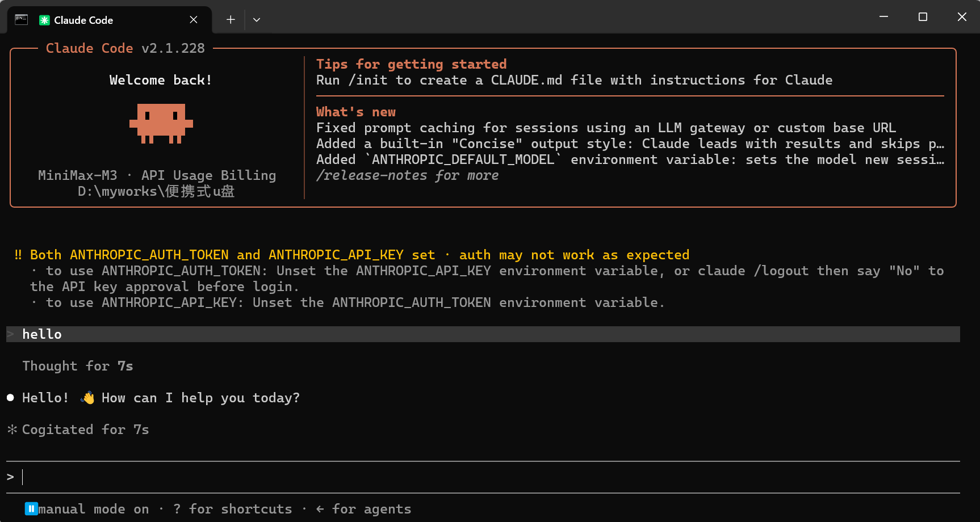The height and width of the screenshot is (522, 980).
Task: Click the 'Added a built-in "Concise"' release note
Action: coord(630,144)
